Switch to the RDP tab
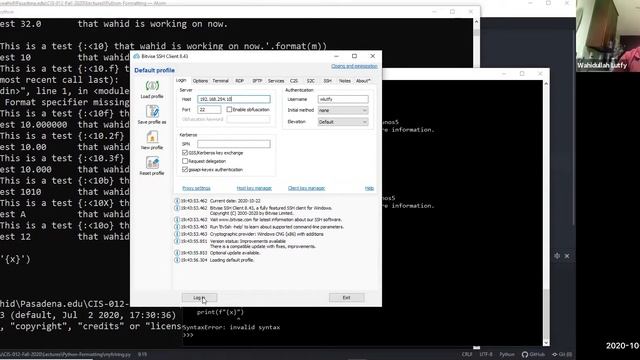The image size is (640, 360). coord(240,81)
